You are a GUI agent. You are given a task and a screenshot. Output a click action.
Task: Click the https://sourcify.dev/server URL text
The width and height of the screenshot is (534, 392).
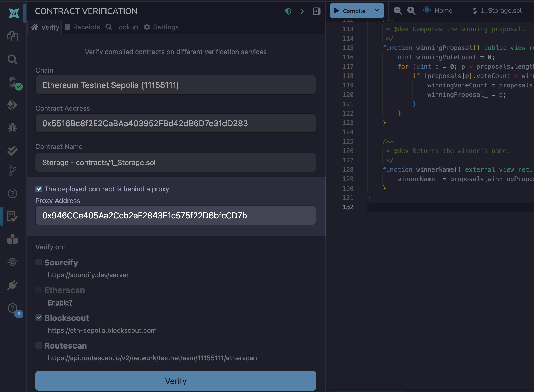coord(88,275)
